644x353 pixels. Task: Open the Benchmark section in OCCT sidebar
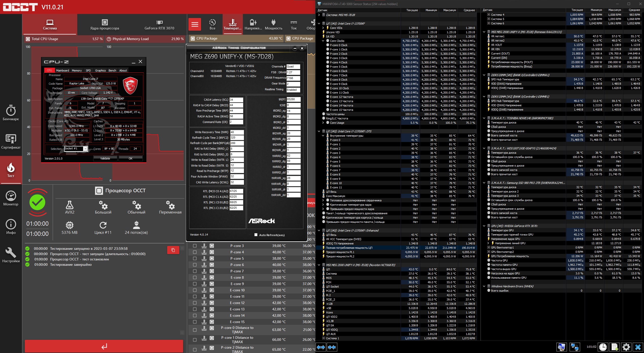(11, 113)
